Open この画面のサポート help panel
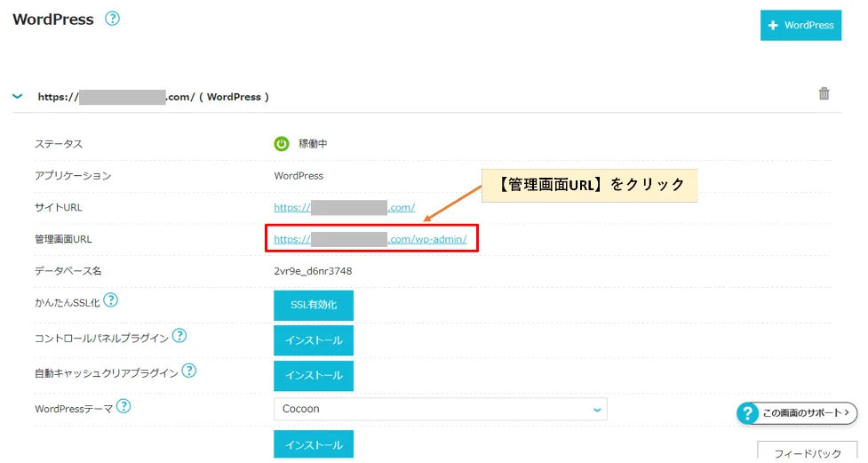 coord(796,413)
